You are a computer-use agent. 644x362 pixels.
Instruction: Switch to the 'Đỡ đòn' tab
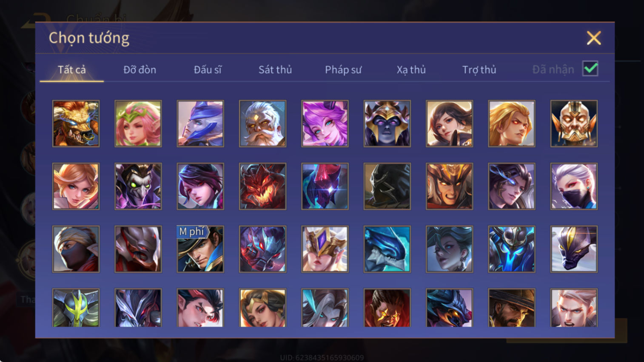coord(140,70)
